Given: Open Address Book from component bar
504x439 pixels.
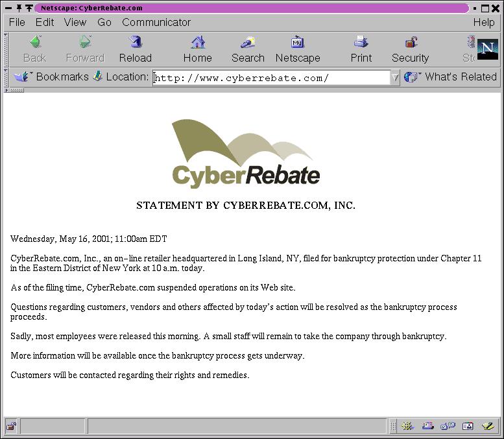Looking at the screenshot, I should [468, 426].
